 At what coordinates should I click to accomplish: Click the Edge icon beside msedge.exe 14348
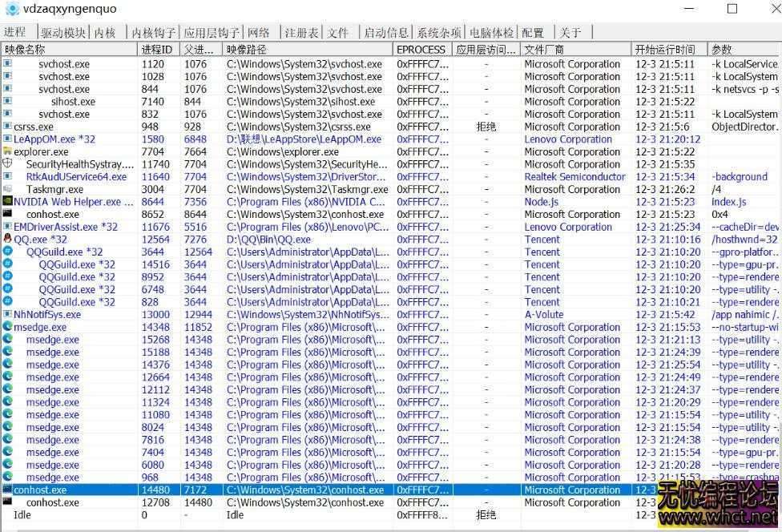(x=6, y=327)
